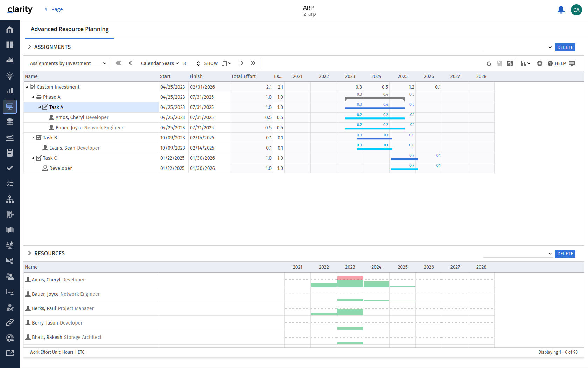This screenshot has height=368, width=588.
Task: Click Task C blue timeline bar
Action: 404,159
